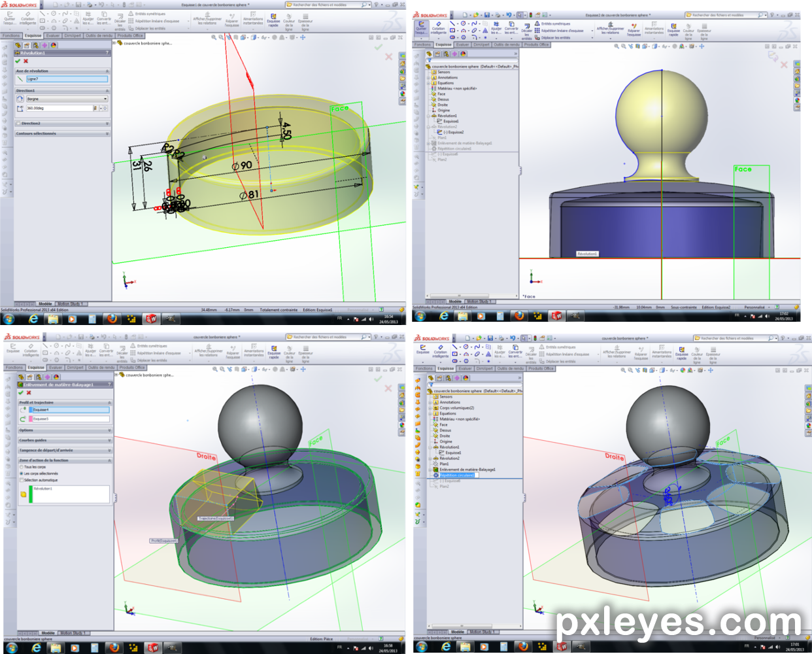812x654 pixels.
Task: Click the 360.00deg angle field
Action: coord(59,108)
